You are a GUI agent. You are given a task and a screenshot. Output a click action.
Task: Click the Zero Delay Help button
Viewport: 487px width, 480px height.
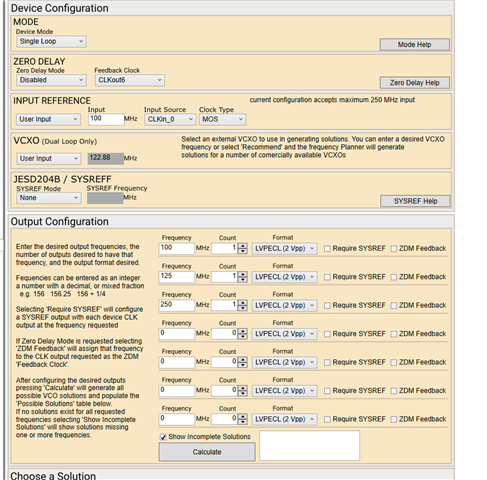(x=415, y=83)
